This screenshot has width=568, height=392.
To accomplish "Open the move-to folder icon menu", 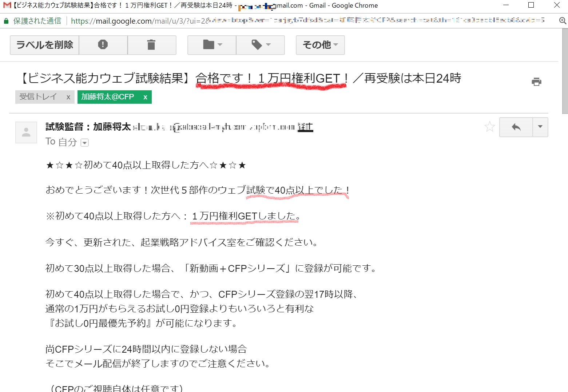I will pyautogui.click(x=212, y=45).
